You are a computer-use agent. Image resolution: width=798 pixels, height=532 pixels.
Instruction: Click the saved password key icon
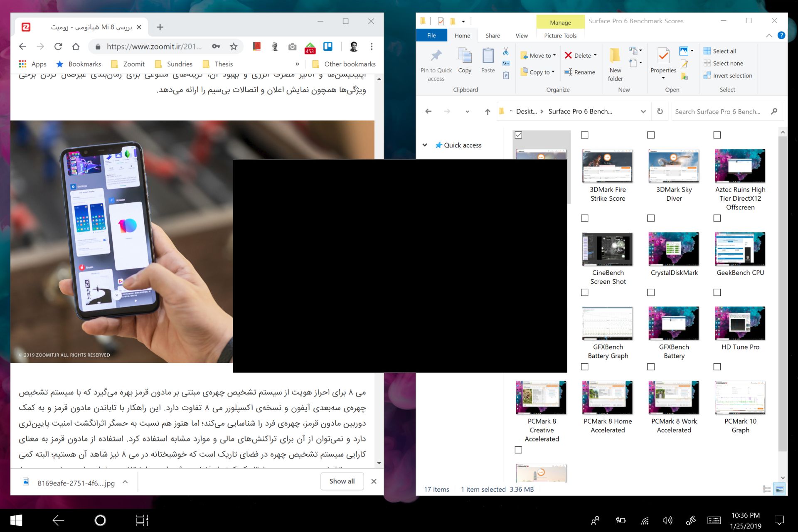[216, 47]
